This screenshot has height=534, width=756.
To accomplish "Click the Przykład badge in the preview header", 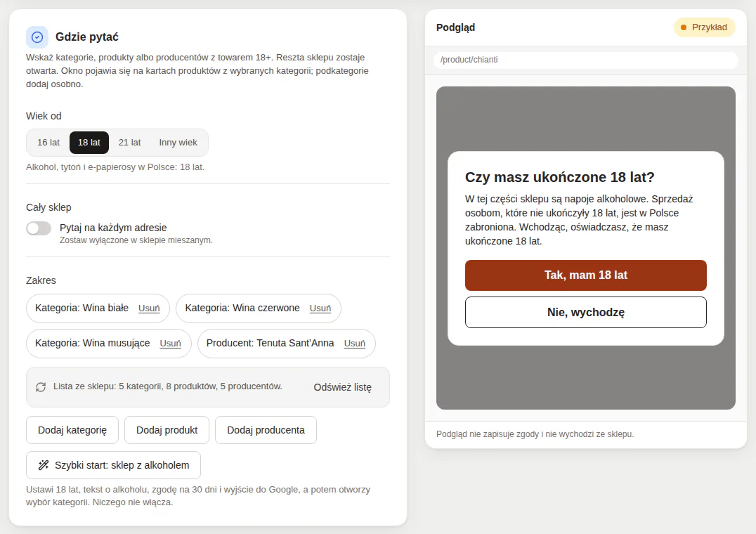I will point(705,27).
